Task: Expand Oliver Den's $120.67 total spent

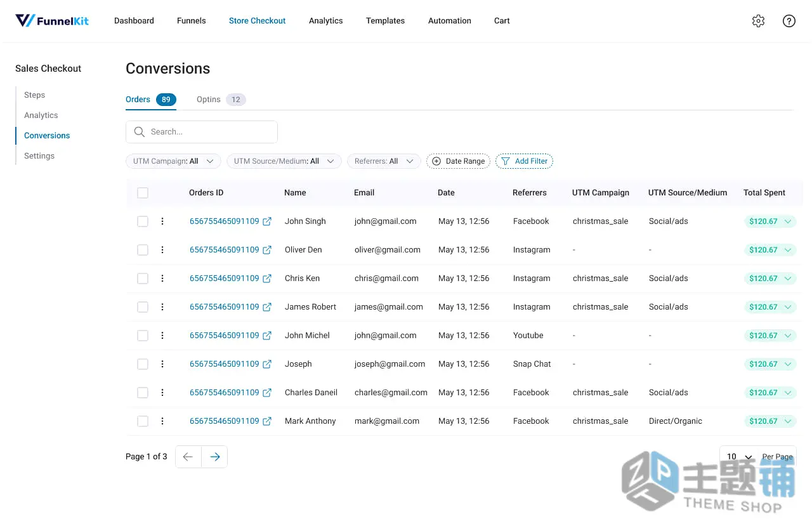Action: (770, 250)
